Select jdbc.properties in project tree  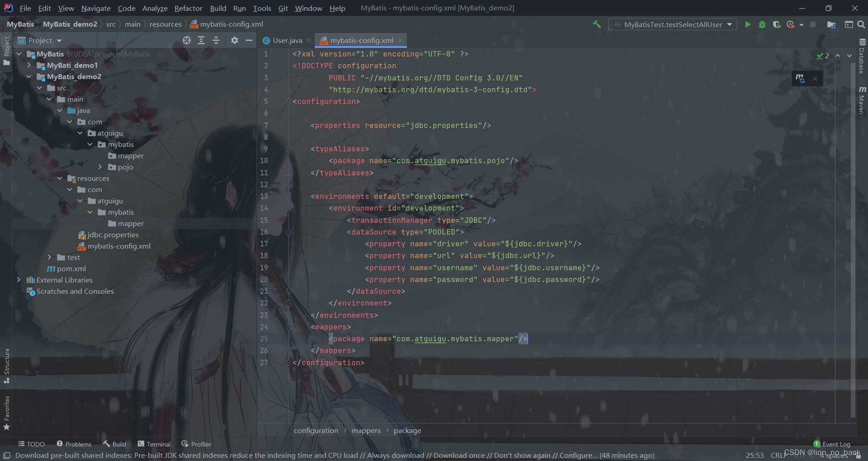pyautogui.click(x=113, y=235)
